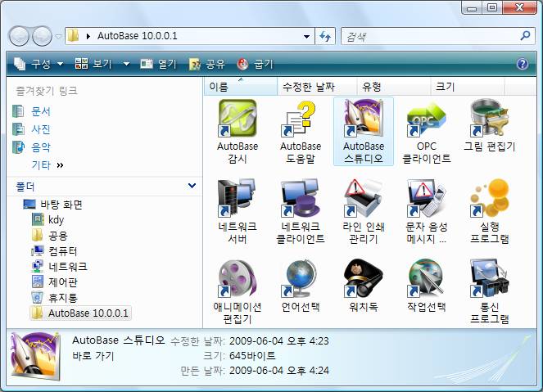Expand the breadcrumb arrow before AutoBase 10.0.0.1

pos(88,36)
